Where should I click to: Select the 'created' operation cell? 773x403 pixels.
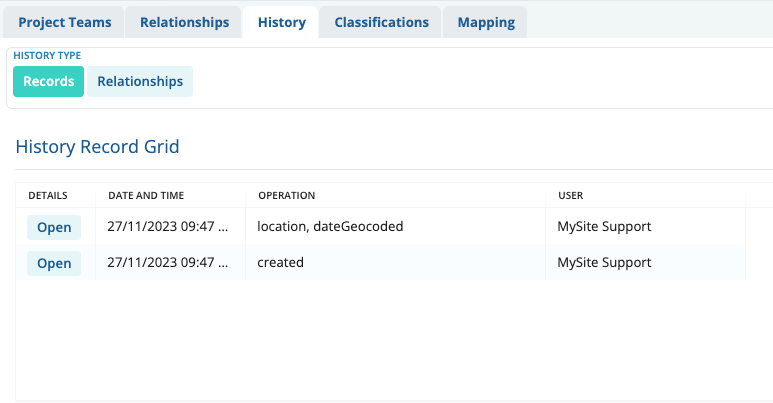coord(395,262)
